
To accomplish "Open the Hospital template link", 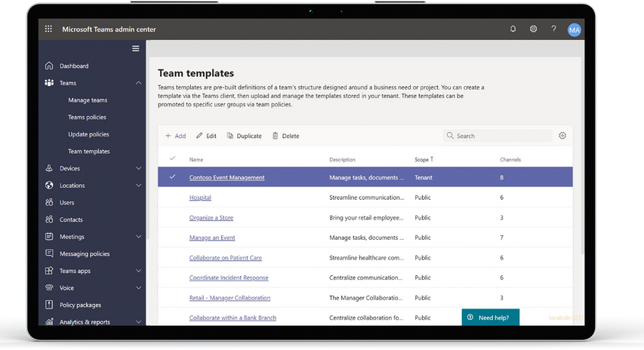I will coord(200,198).
